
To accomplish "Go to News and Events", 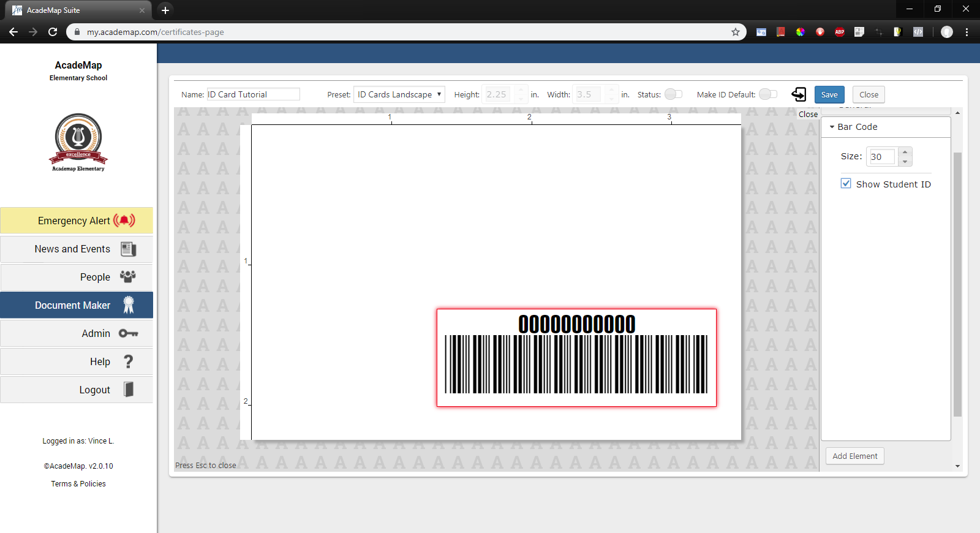I will [x=77, y=249].
